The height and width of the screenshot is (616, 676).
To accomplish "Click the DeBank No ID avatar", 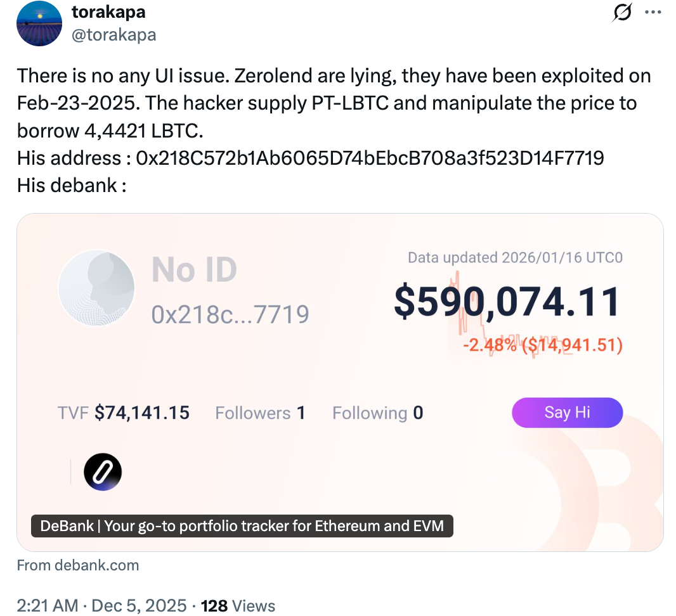I will (96, 288).
